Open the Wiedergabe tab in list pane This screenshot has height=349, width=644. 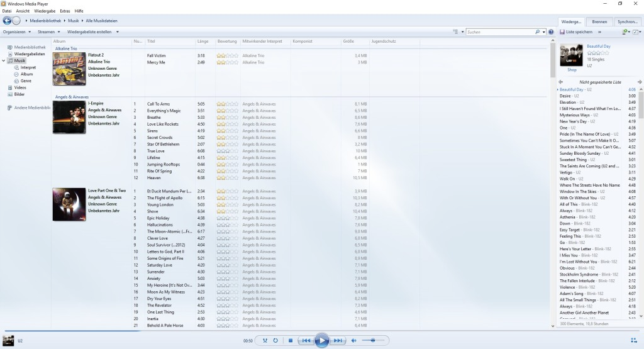(571, 22)
